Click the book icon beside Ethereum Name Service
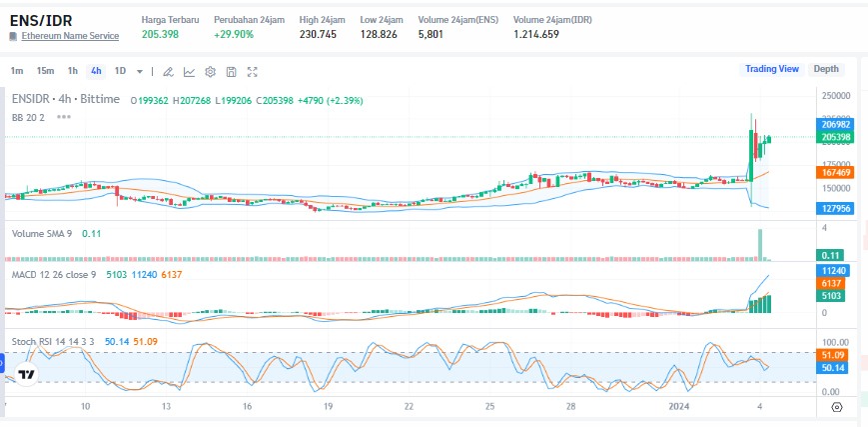868x427 pixels. pyautogui.click(x=14, y=36)
